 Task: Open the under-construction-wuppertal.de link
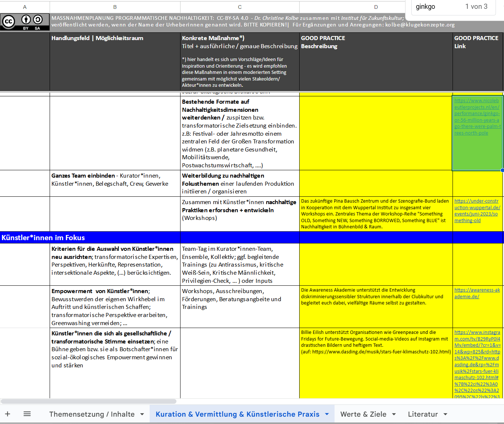[x=477, y=211]
